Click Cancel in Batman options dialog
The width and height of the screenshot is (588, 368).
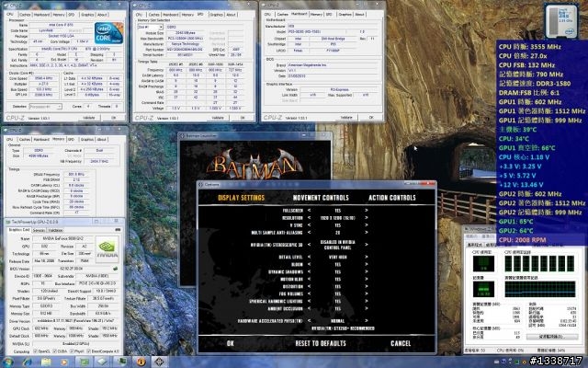pyautogui.click(x=401, y=343)
